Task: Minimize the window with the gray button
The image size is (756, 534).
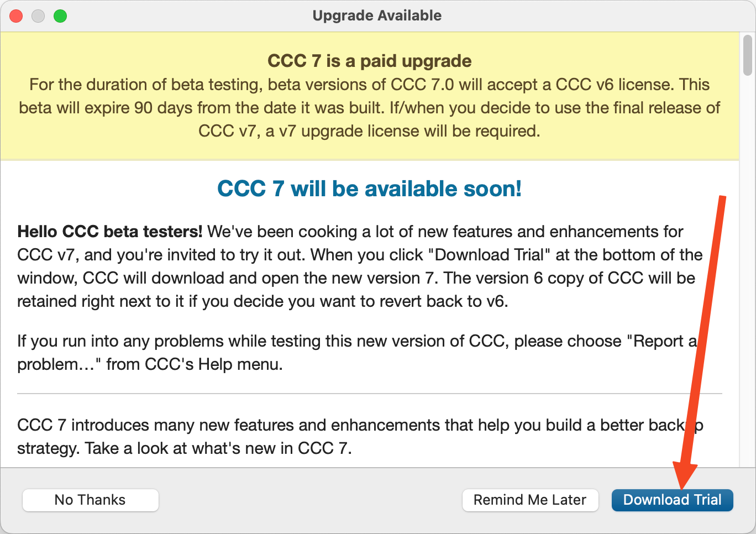Action: click(38, 16)
